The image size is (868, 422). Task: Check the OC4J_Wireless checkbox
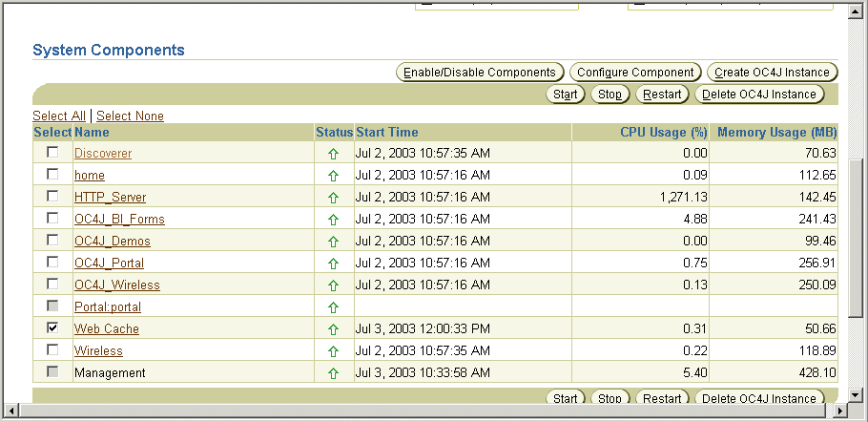[x=52, y=284]
